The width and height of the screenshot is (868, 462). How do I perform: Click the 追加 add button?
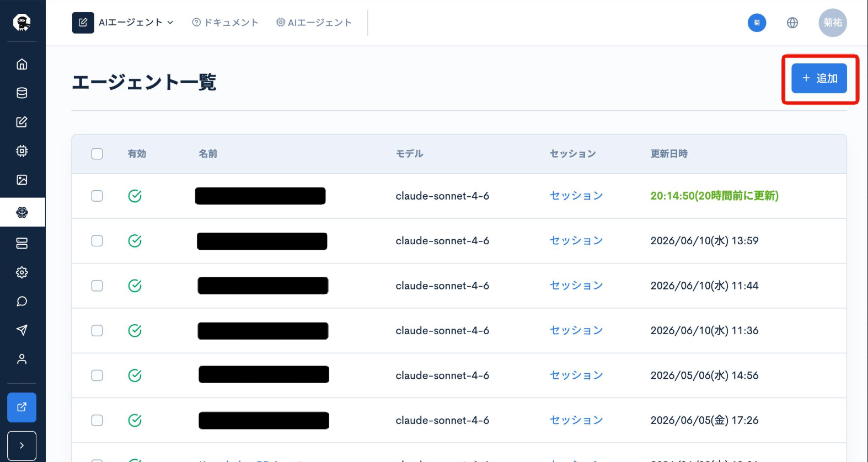(819, 78)
